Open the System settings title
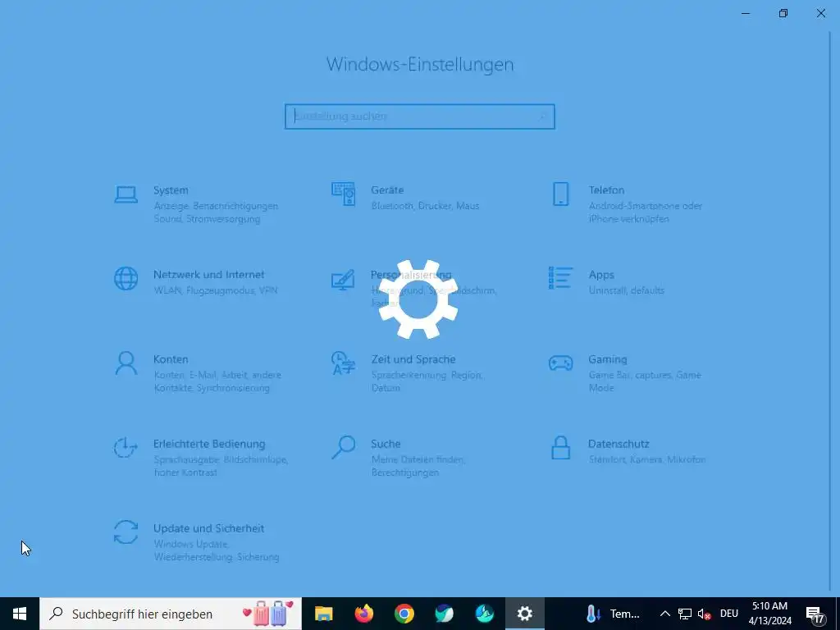Viewport: 840px width, 630px height. 171,190
